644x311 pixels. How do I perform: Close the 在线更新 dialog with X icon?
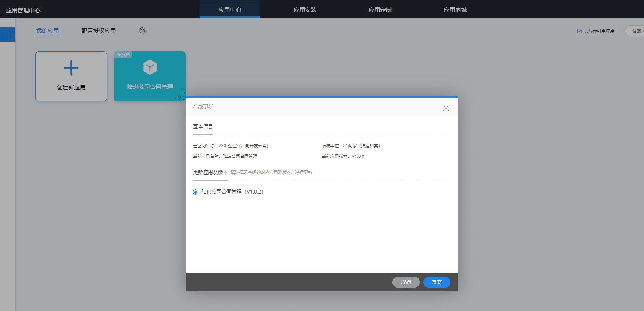click(x=446, y=108)
